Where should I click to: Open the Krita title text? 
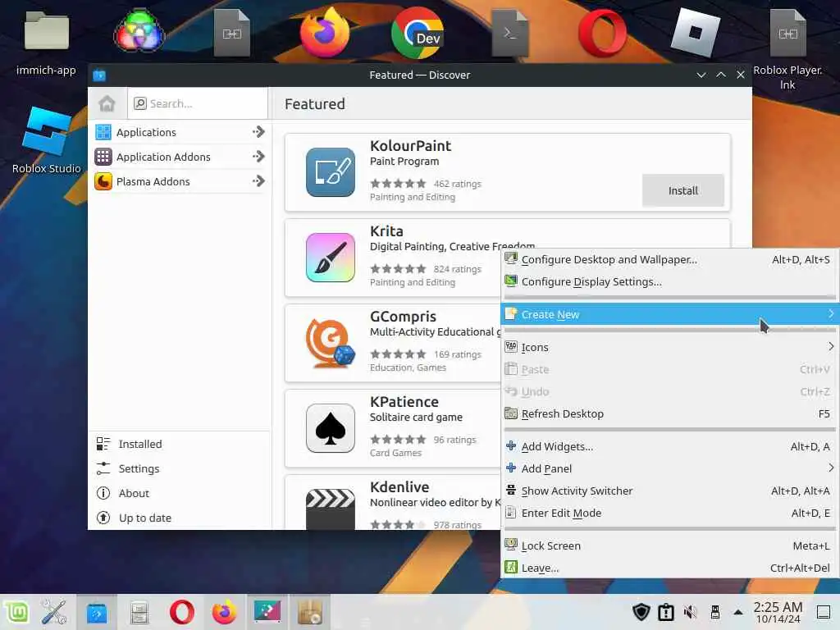386,231
